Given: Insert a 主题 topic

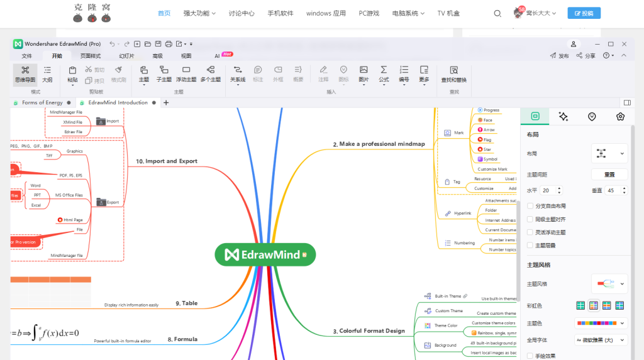Looking at the screenshot, I should 144,74.
